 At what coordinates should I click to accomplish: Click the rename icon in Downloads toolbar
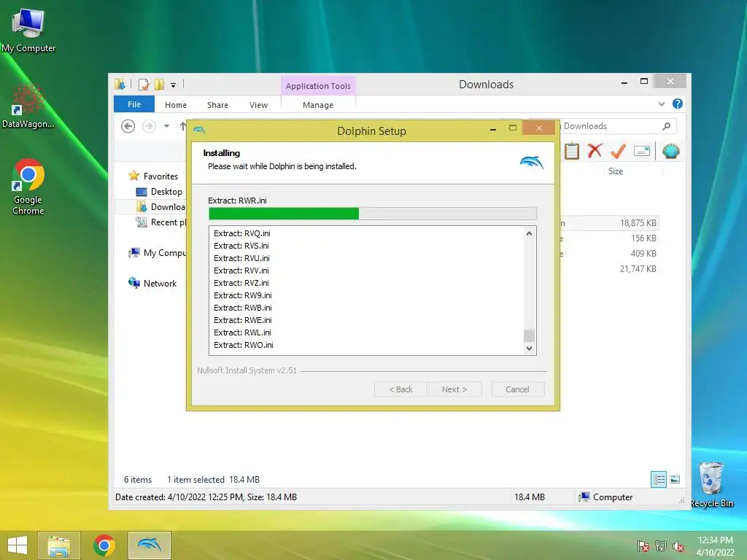click(642, 152)
